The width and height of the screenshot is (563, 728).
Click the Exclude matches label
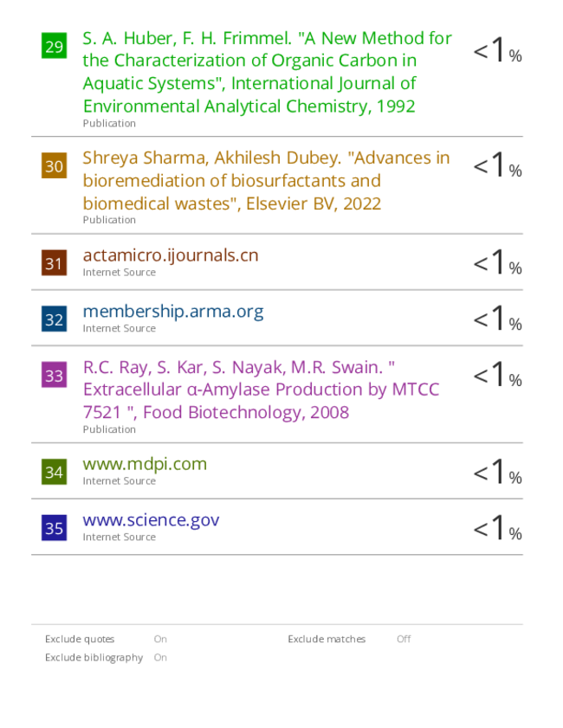click(x=327, y=639)
